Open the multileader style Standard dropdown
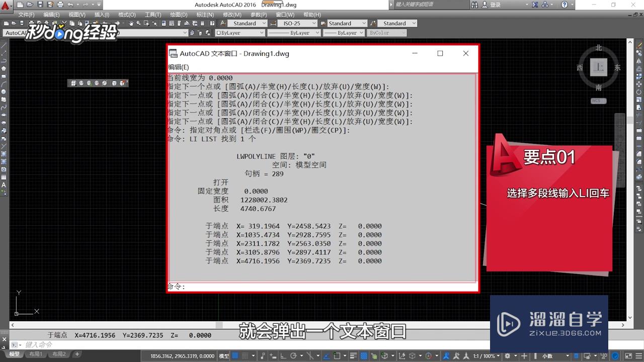The image size is (644, 362). [397, 23]
